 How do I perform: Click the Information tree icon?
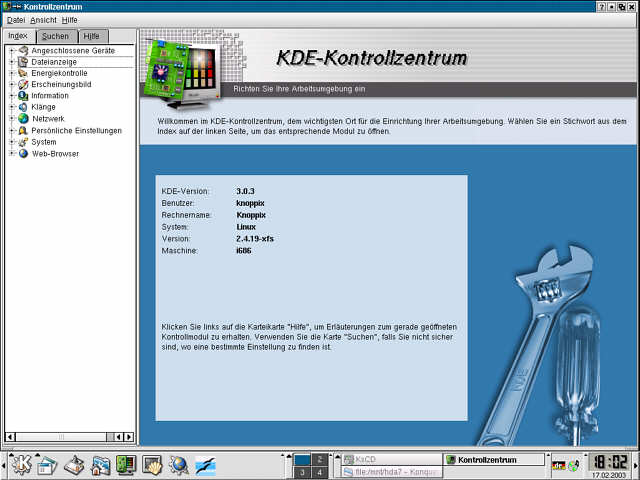tap(23, 96)
